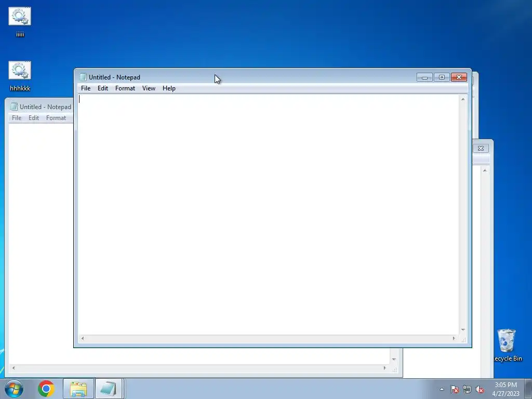Open Format menu in front Notepad
Screen dimensions: 532x399
click(125, 88)
